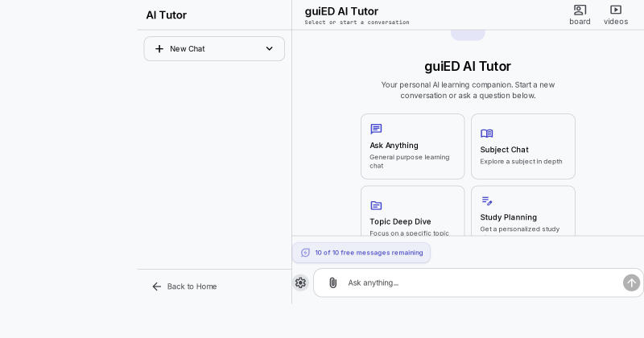Screen dimensions: 644x338
Task: Attach a file with the paperclip icon
Action: point(332,282)
